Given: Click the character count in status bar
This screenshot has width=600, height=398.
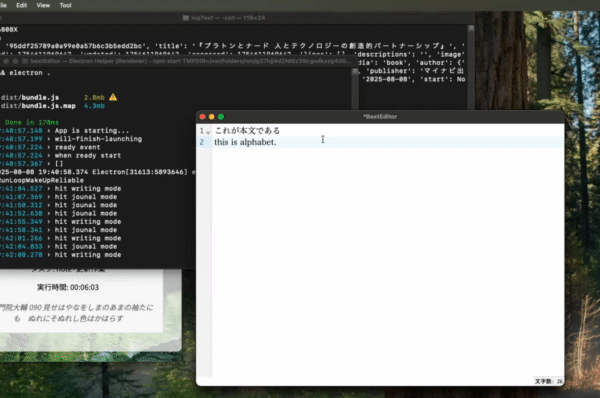Looking at the screenshot, I should click(548, 381).
